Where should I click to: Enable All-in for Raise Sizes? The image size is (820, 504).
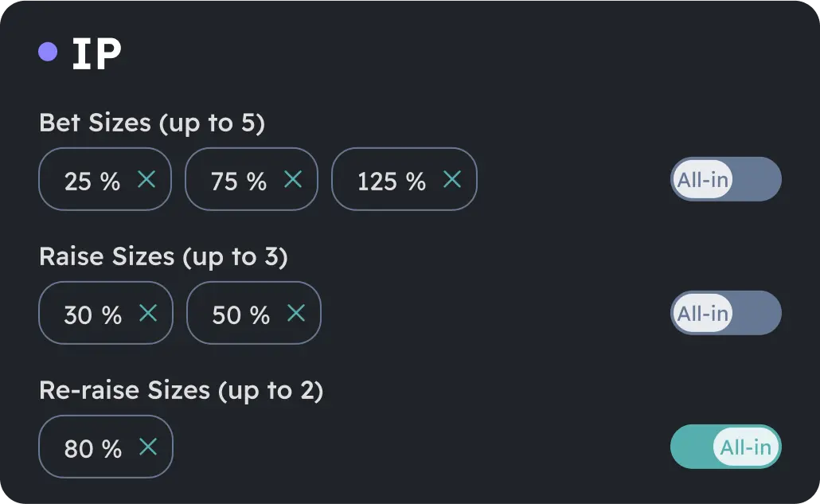[x=725, y=313]
